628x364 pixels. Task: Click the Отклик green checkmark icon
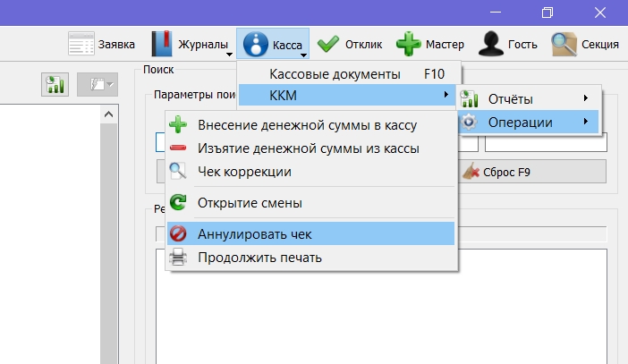(328, 44)
